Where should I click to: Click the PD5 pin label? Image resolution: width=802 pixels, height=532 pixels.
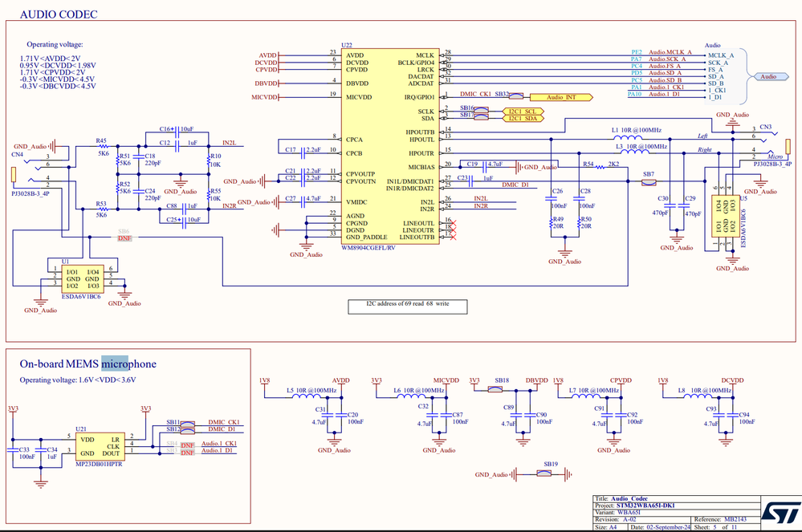637,73
